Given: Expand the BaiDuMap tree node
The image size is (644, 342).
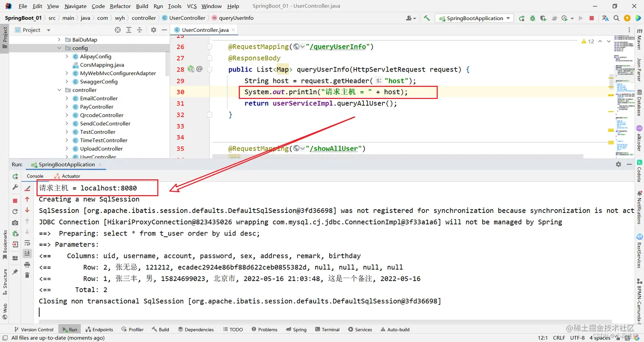Looking at the screenshot, I should tap(60, 40).
